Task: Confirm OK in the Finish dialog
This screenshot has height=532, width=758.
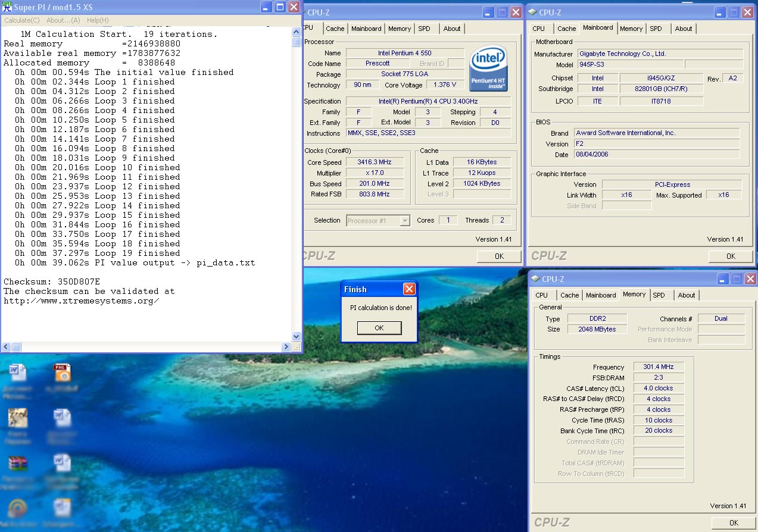Action: click(379, 328)
